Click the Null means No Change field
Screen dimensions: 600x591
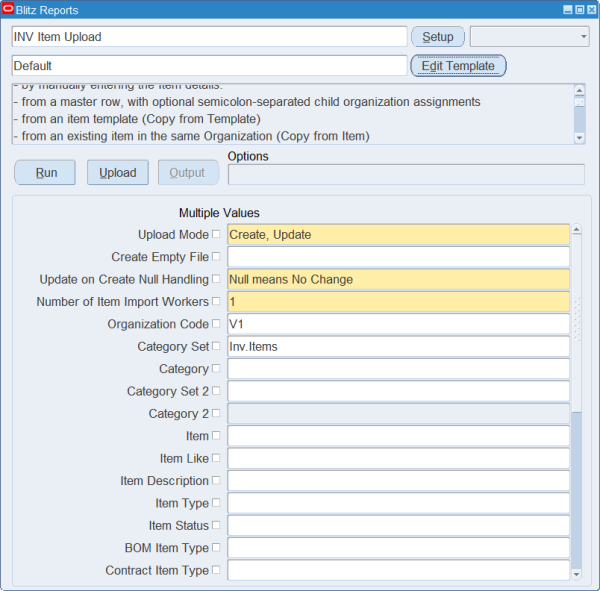pyautogui.click(x=398, y=279)
